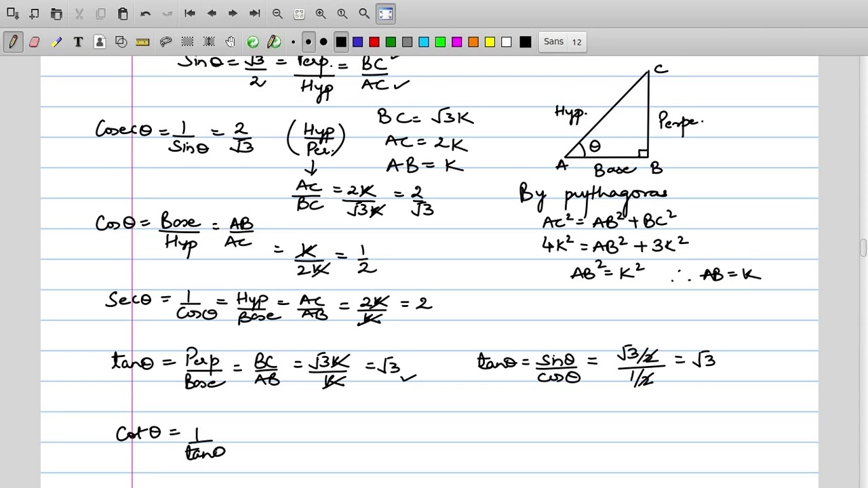Pick the white color swatch
Screen dimensions: 868x488
click(507, 42)
